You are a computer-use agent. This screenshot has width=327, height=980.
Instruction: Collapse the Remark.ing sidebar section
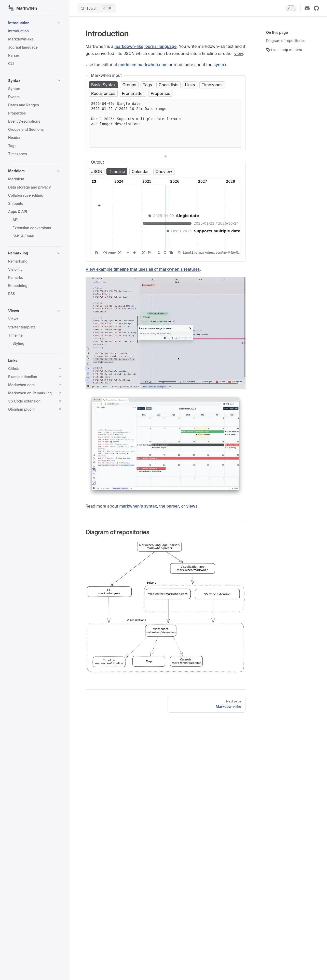(59, 253)
